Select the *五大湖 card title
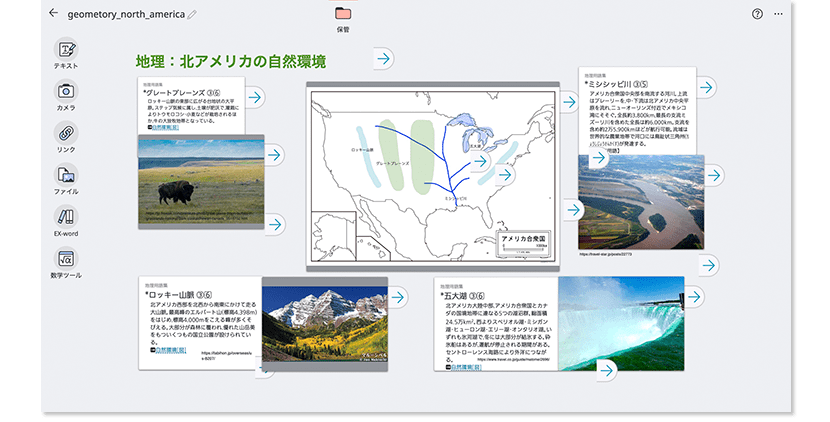The width and height of the screenshot is (830, 422). pyautogui.click(x=462, y=296)
